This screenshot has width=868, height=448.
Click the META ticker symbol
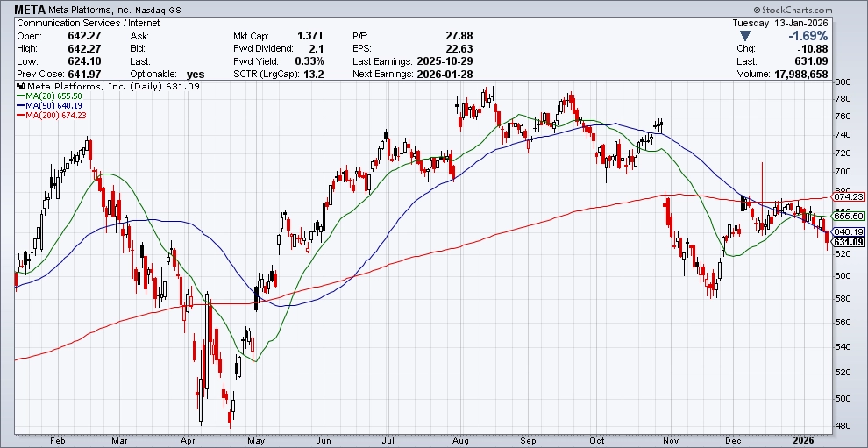click(x=30, y=10)
